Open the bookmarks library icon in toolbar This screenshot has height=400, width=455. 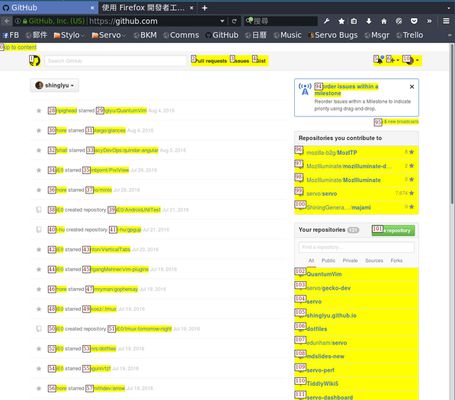354,21
